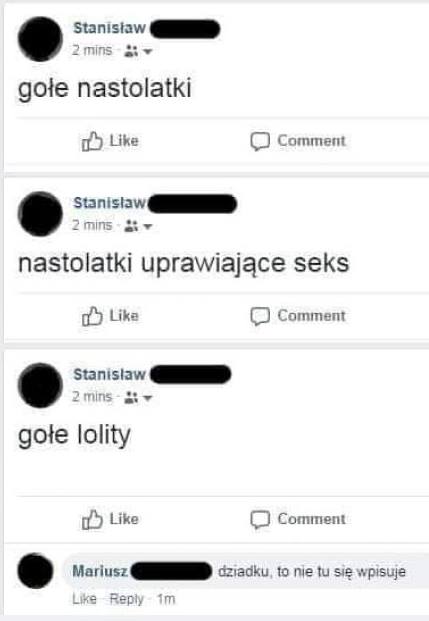Open Stanisław's profile from the top post's name
429x621 pixels.
click(x=110, y=28)
